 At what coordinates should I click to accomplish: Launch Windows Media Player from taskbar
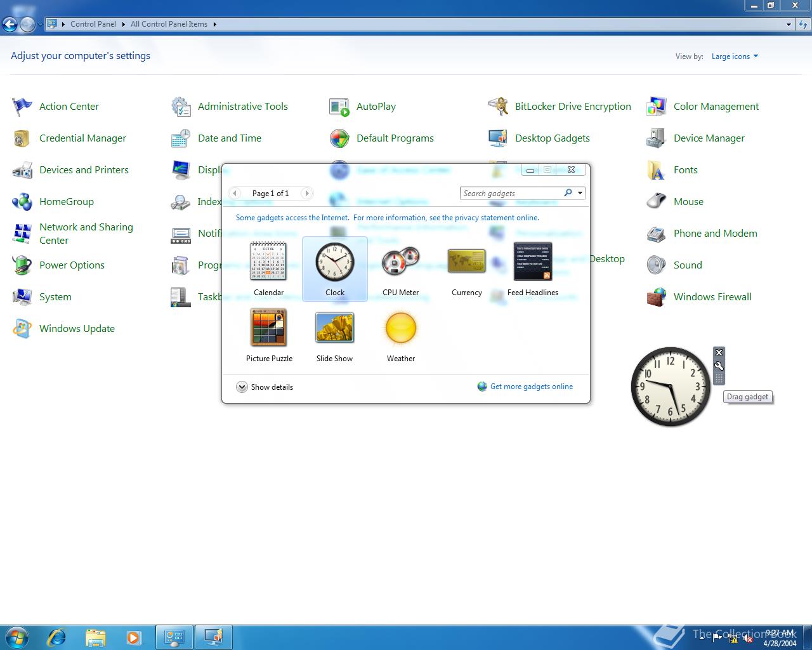point(133,637)
